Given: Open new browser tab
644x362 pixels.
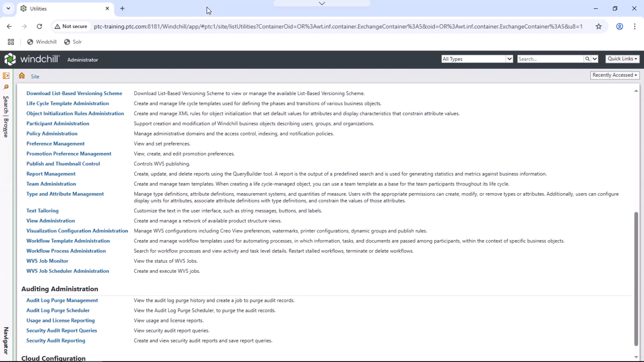Looking at the screenshot, I should tap(122, 9).
